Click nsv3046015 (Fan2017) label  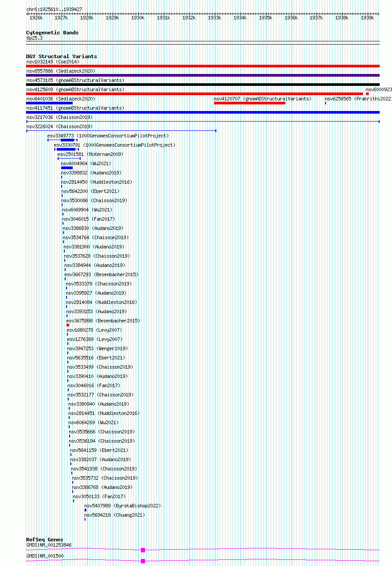(x=89, y=219)
